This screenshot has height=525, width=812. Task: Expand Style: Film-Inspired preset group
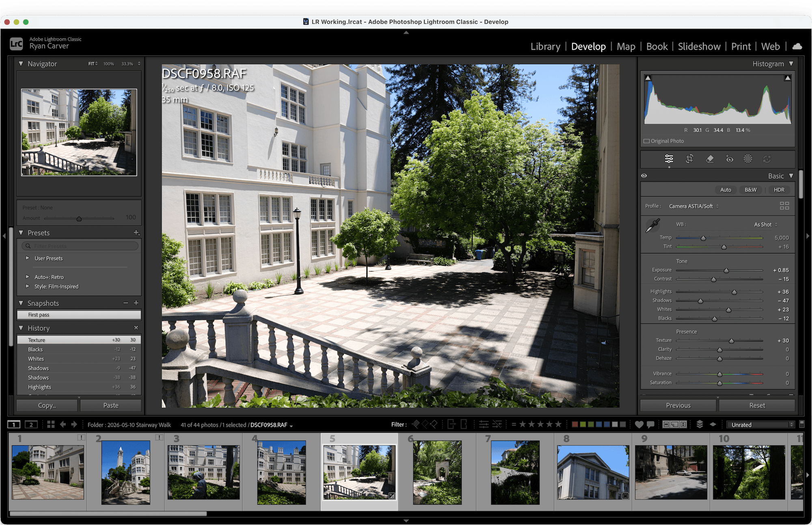coord(28,286)
